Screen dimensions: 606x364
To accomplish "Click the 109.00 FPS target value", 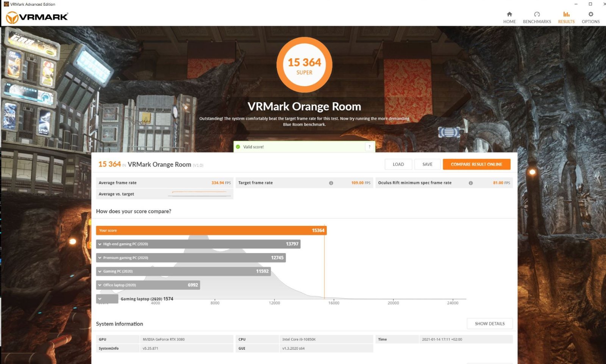I will (361, 183).
